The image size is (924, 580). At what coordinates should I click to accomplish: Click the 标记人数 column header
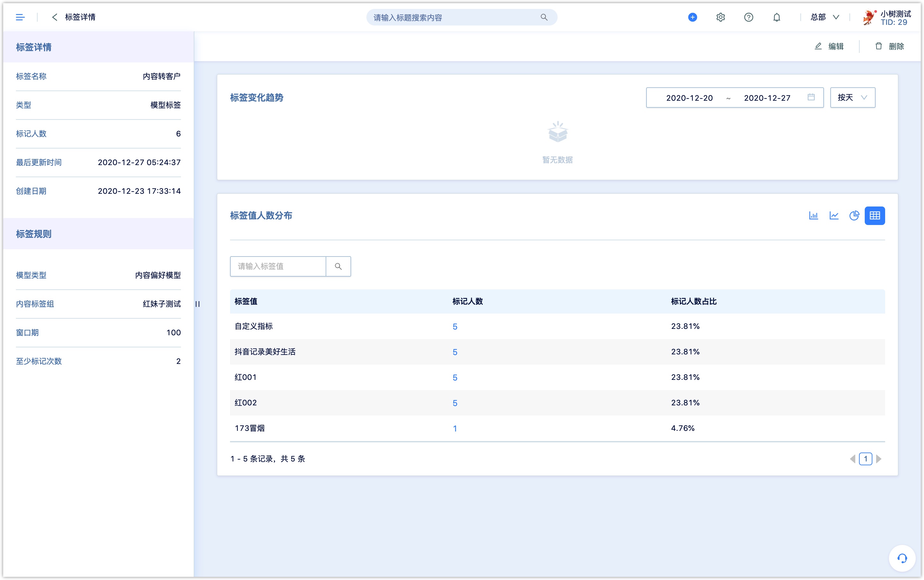coord(467,301)
